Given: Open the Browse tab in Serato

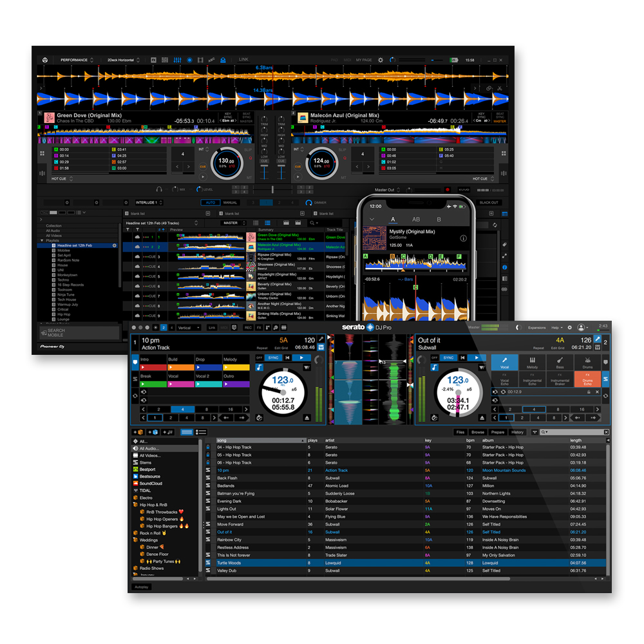Looking at the screenshot, I should 478,432.
